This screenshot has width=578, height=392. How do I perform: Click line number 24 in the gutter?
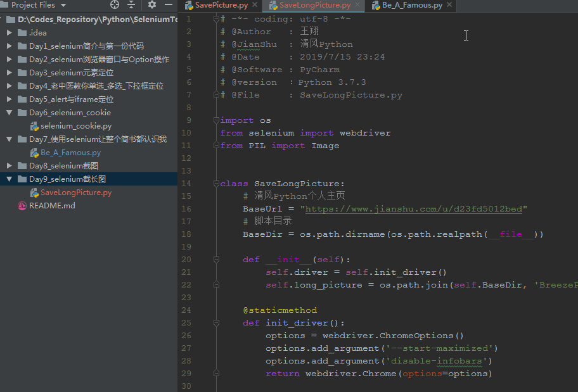point(186,310)
